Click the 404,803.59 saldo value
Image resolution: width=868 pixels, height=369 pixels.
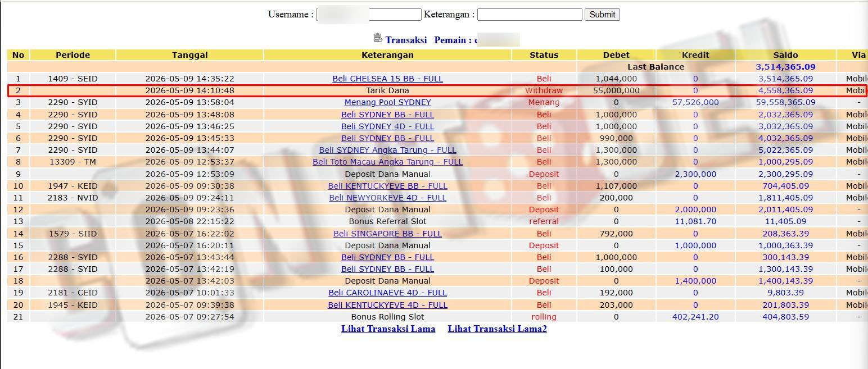785,317
